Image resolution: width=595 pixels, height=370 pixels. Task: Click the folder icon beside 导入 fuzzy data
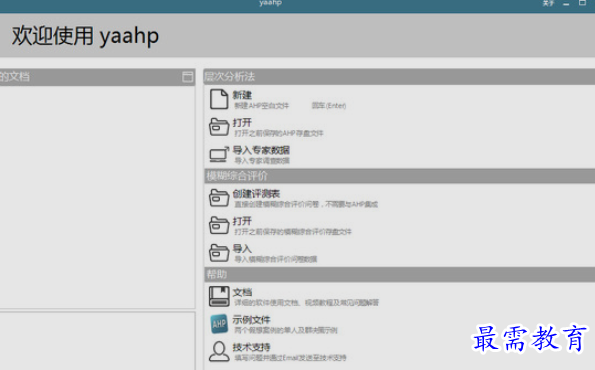219,253
